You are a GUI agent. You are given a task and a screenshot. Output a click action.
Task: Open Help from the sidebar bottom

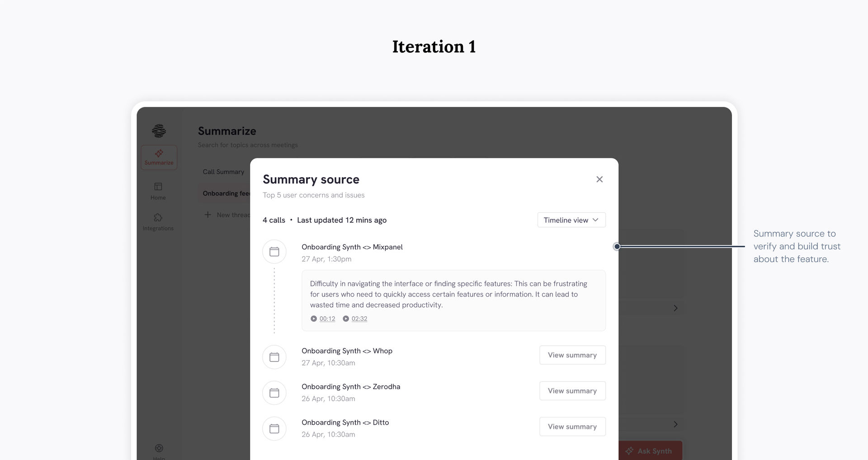[x=159, y=451]
